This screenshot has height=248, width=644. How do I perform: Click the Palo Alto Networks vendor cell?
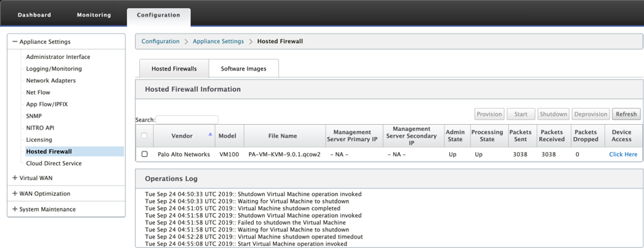pos(184,154)
